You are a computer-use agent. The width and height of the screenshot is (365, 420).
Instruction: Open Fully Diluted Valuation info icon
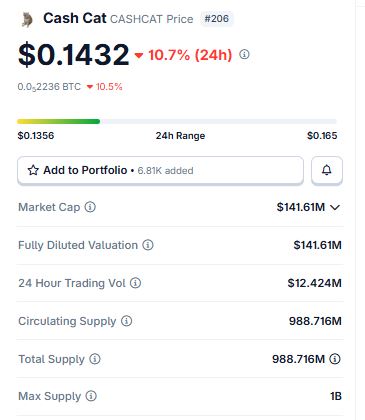click(x=148, y=245)
